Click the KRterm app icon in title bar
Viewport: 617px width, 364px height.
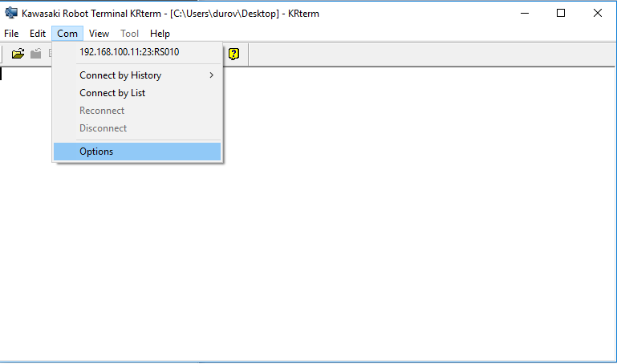(x=11, y=13)
